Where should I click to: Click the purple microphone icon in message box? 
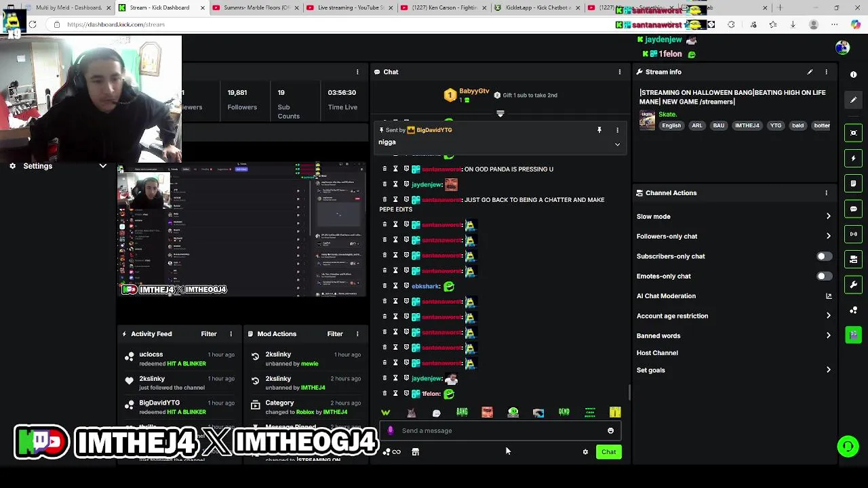[x=390, y=430]
